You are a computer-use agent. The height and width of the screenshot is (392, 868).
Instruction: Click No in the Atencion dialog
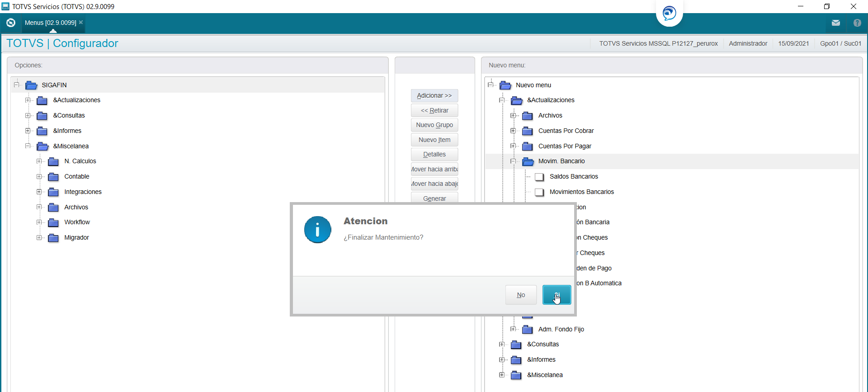(x=521, y=295)
